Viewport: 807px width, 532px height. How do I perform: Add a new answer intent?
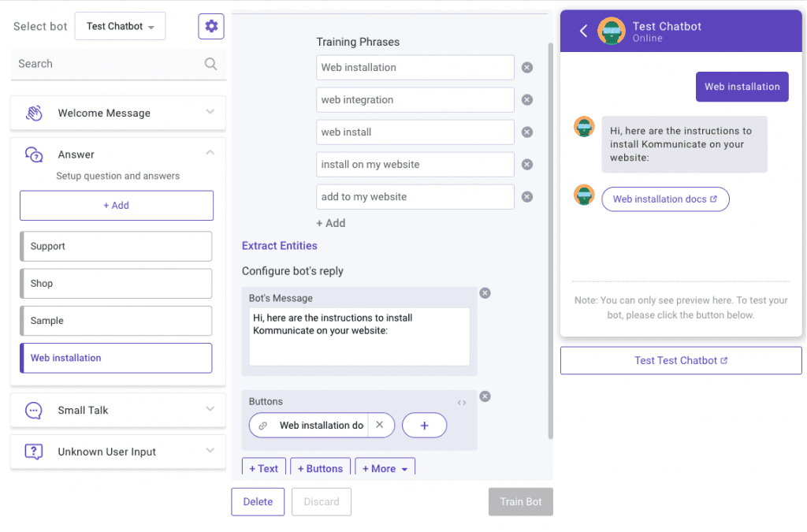pos(117,205)
